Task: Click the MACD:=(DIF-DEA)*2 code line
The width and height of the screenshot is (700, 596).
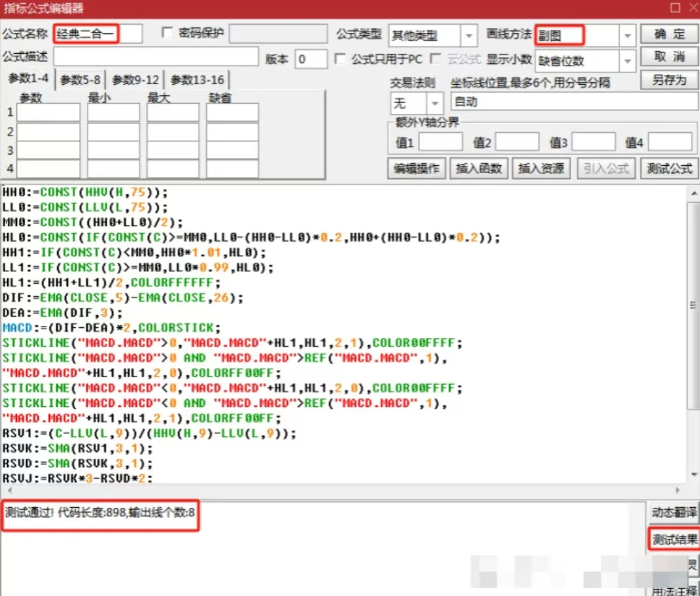Action: point(111,328)
